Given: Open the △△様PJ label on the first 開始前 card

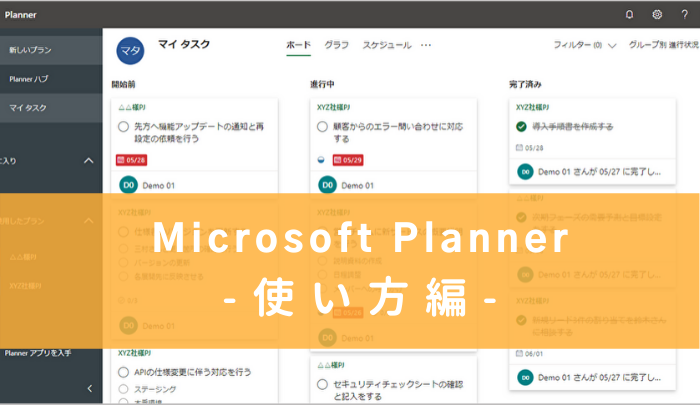Looking at the screenshot, I should 132,107.
